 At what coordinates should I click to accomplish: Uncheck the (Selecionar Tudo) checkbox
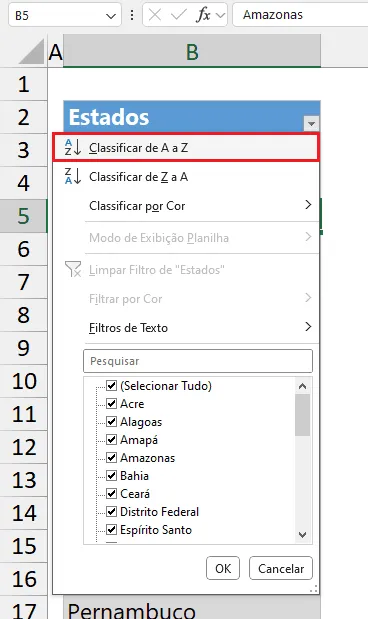pos(112,385)
